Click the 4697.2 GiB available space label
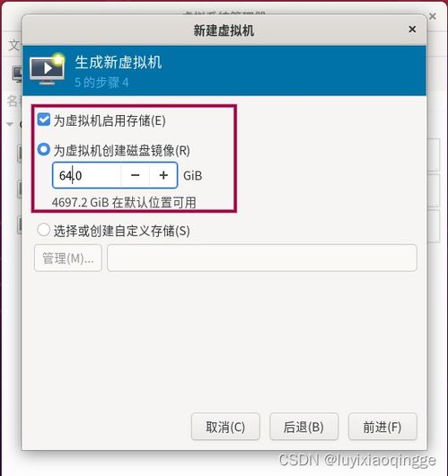This screenshot has height=476, width=448. tap(124, 202)
